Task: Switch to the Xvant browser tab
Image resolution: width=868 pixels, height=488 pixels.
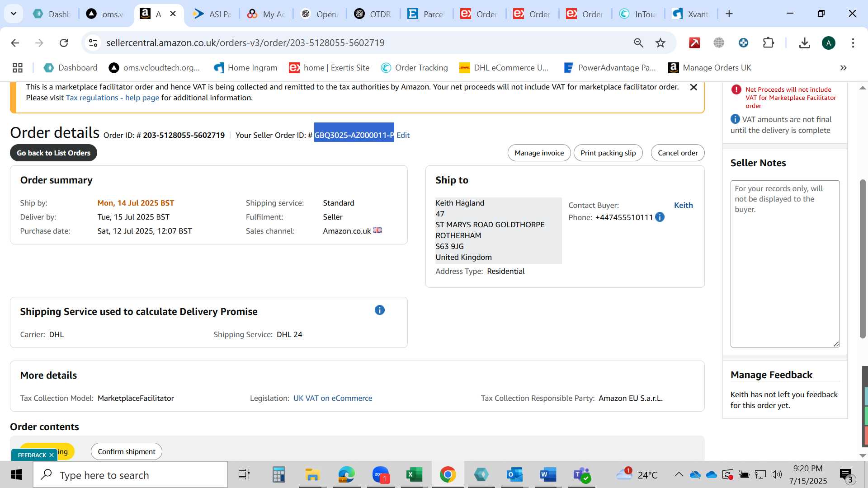Action: pos(691,14)
